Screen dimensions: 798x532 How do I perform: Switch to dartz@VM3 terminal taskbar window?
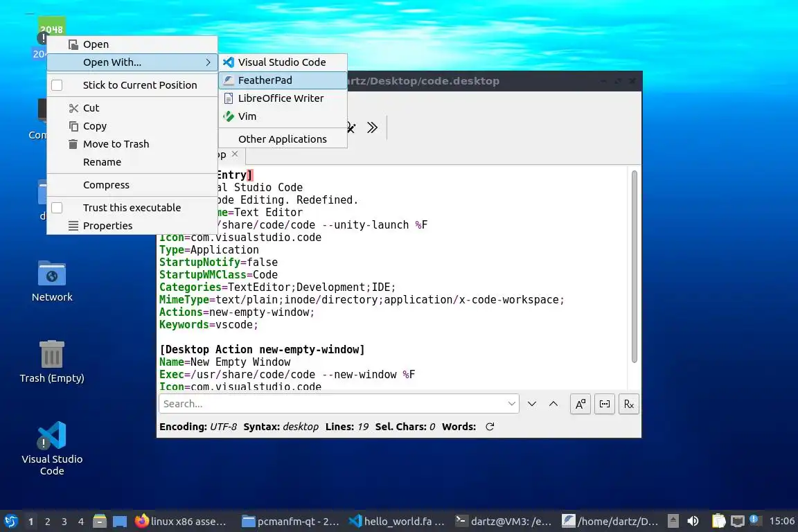504,521
